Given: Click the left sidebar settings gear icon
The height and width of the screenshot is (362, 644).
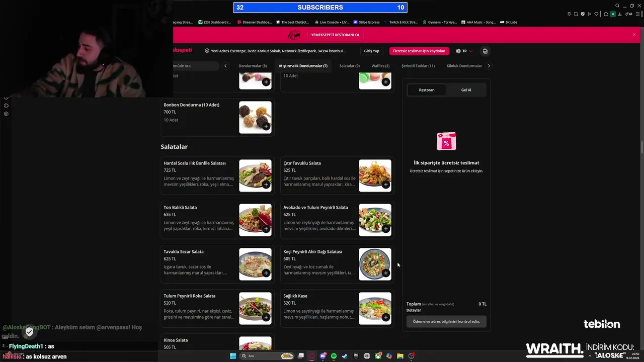Looking at the screenshot, I should point(6,114).
